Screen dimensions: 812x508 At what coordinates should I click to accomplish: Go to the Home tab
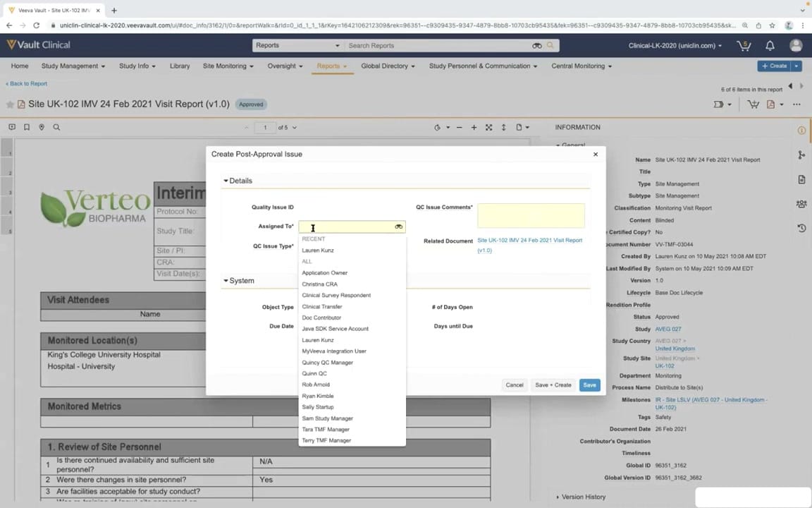[20, 66]
